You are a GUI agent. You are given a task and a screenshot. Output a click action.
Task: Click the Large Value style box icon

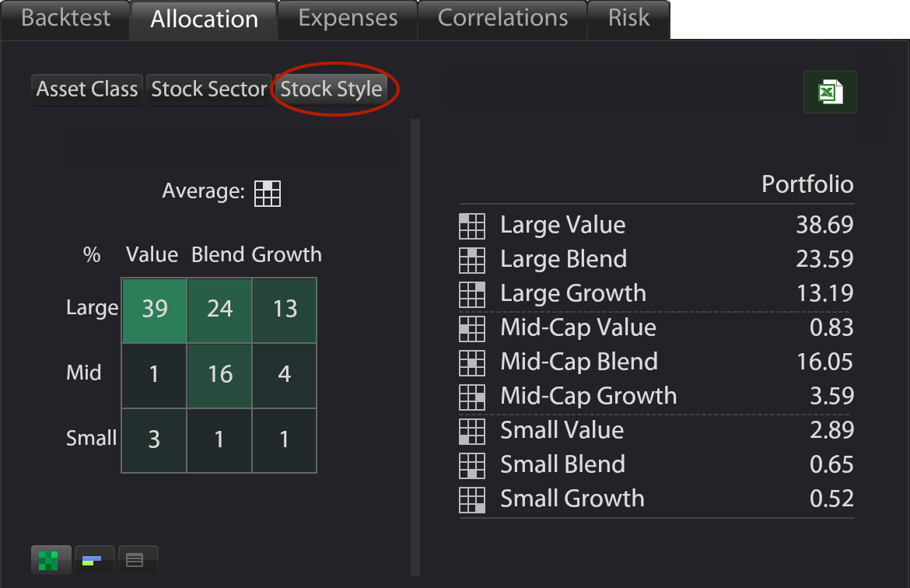pyautogui.click(x=472, y=226)
